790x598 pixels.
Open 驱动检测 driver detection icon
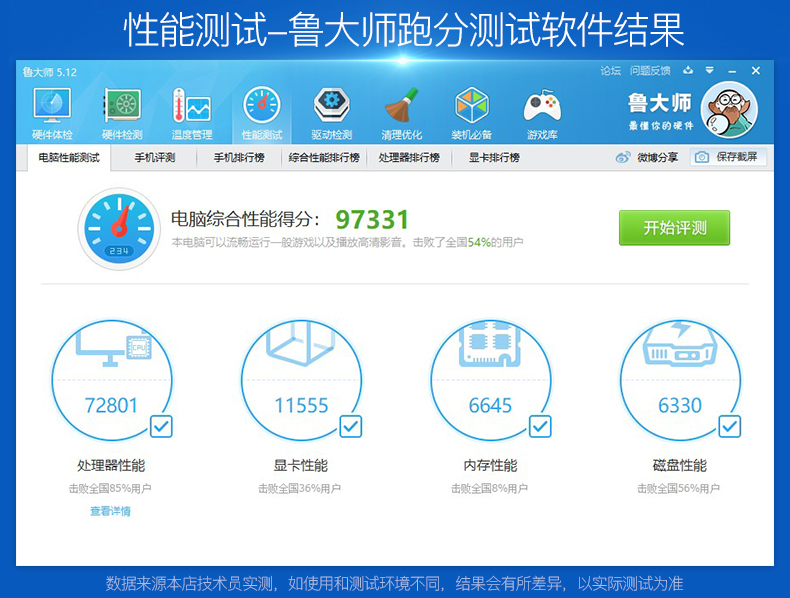pyautogui.click(x=332, y=106)
